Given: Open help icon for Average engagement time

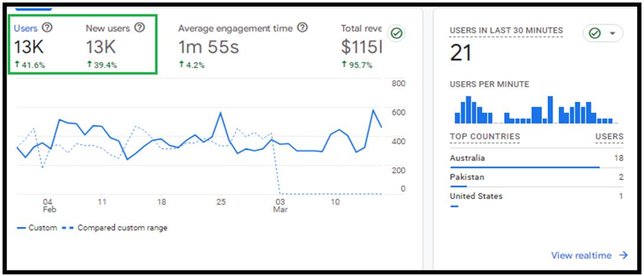Looking at the screenshot, I should (x=302, y=28).
